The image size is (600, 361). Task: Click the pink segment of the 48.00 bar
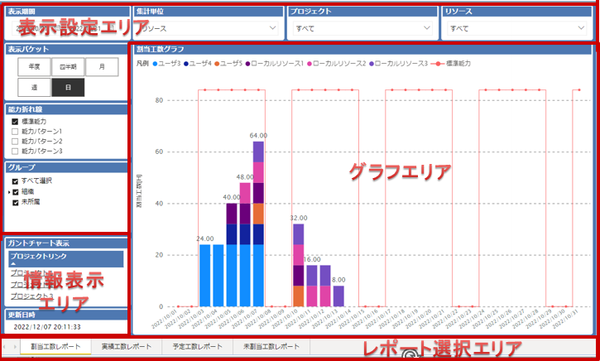coord(245,193)
